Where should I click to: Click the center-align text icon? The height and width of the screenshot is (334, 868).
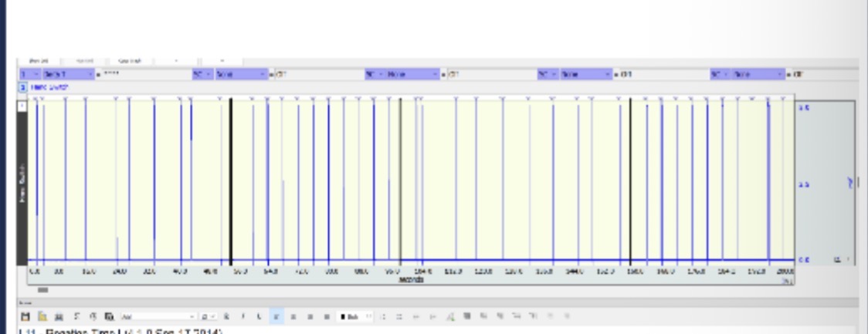point(291,316)
